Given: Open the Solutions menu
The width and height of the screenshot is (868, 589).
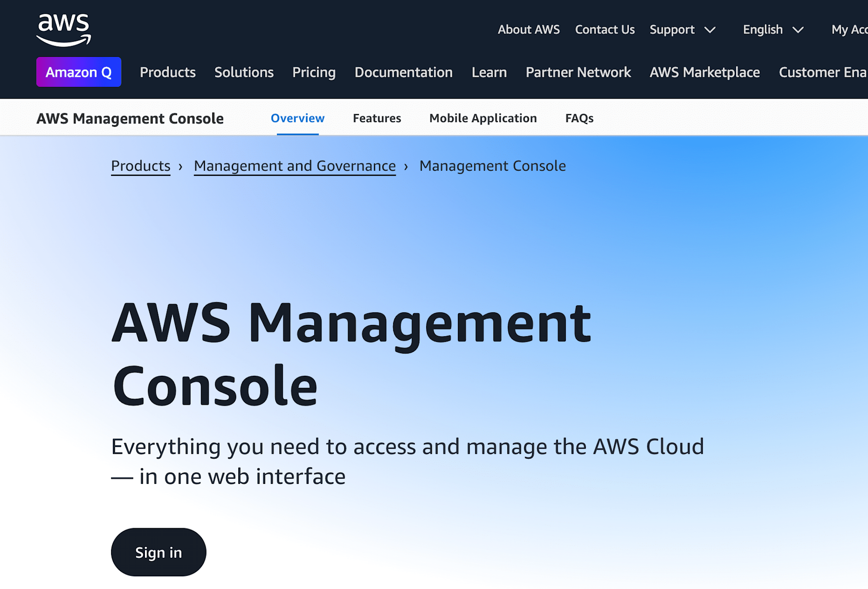Looking at the screenshot, I should [244, 72].
